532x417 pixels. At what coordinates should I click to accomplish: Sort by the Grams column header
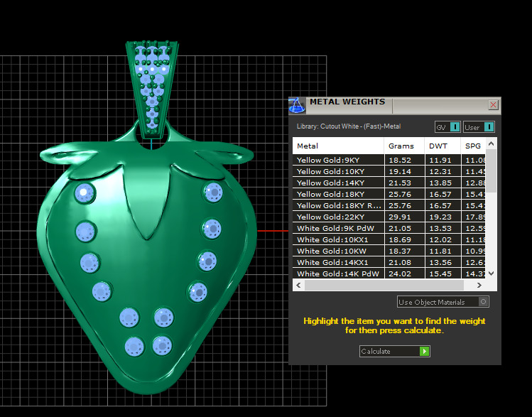[x=404, y=146]
